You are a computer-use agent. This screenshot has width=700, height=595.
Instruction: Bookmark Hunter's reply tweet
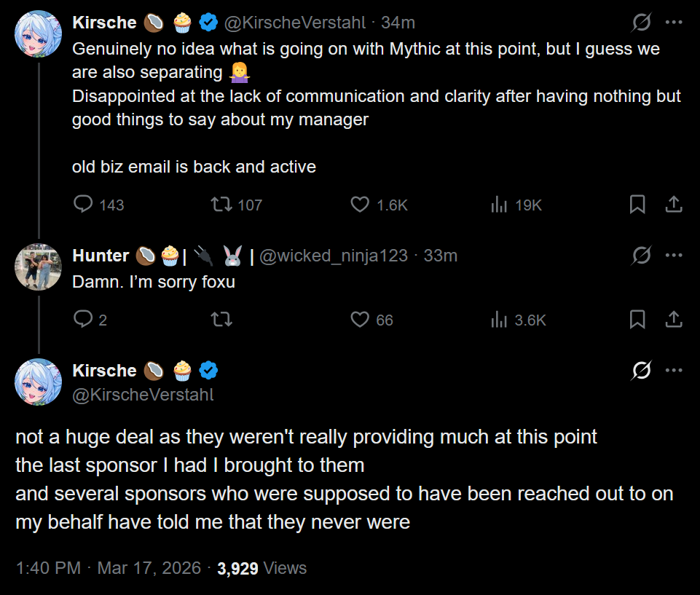[637, 319]
